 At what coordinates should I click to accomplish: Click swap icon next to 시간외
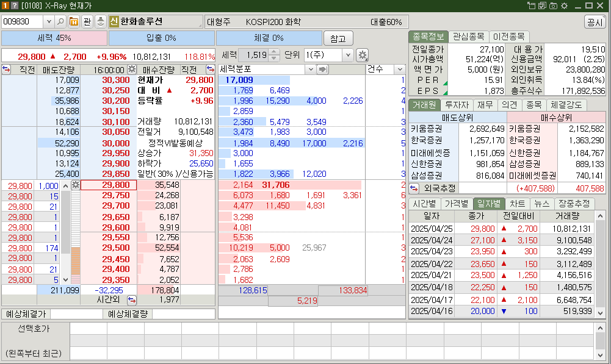[132, 300]
